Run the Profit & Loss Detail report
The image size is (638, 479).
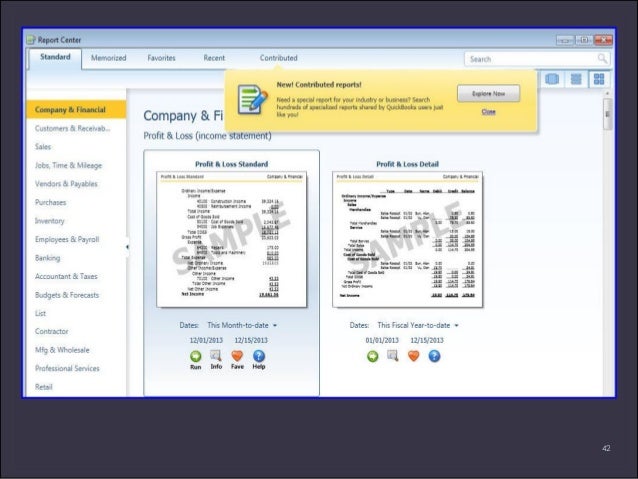click(372, 357)
